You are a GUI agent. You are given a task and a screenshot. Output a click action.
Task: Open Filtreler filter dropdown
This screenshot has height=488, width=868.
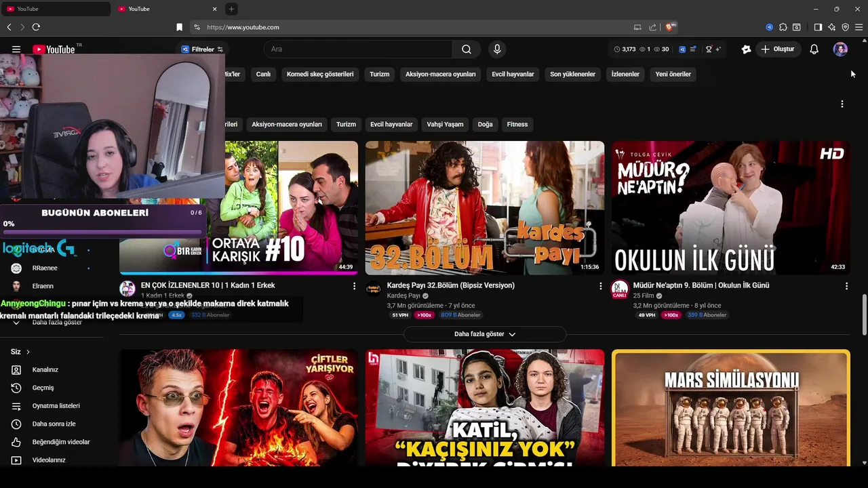pyautogui.click(x=202, y=49)
